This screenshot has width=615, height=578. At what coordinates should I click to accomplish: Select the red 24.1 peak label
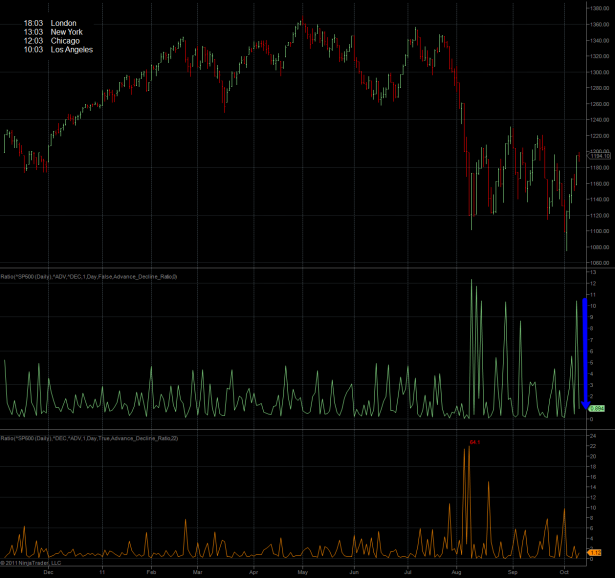[x=474, y=441]
